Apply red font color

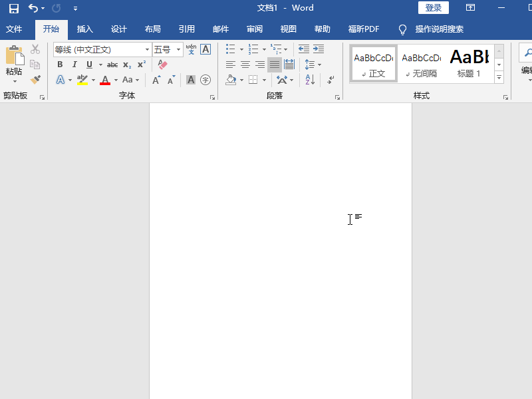click(105, 80)
